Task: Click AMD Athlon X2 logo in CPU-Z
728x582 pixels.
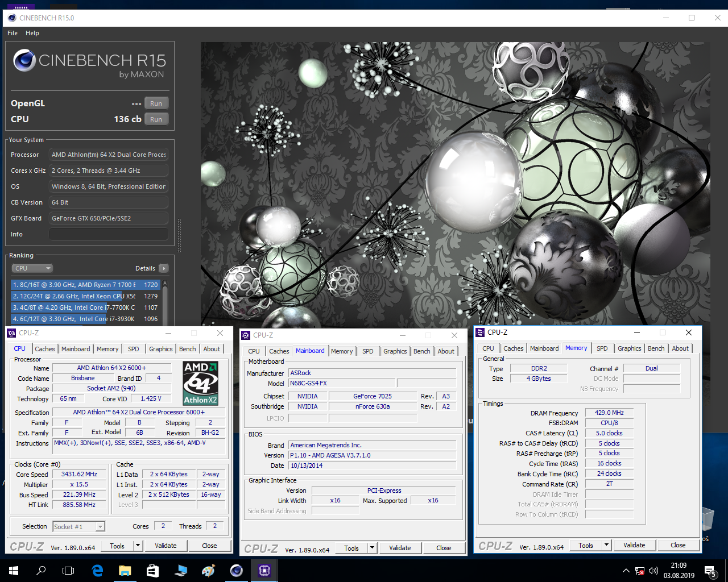Action: 201,383
